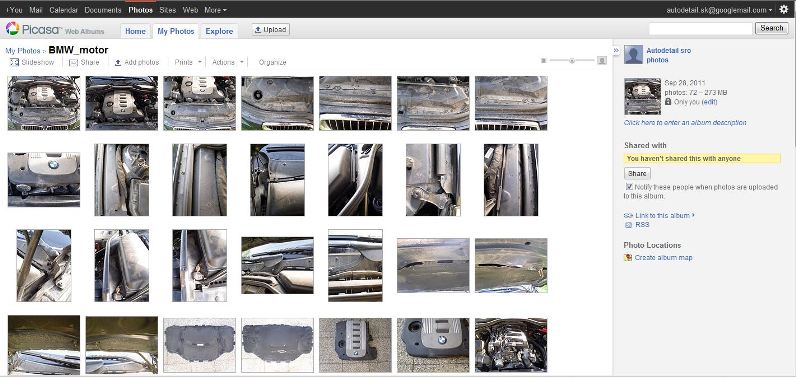Click the RSS link
This screenshot has width=796, height=378.
642,225
